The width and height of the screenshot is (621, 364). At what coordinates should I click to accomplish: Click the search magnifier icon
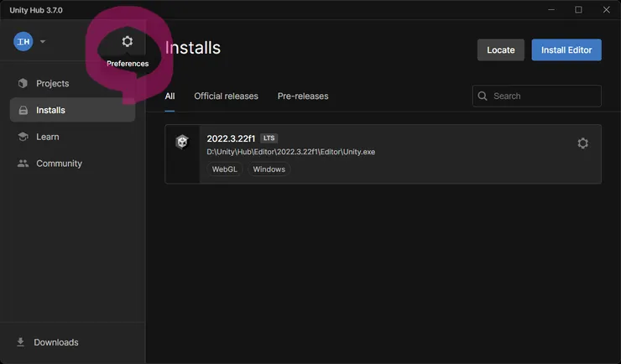pyautogui.click(x=483, y=96)
